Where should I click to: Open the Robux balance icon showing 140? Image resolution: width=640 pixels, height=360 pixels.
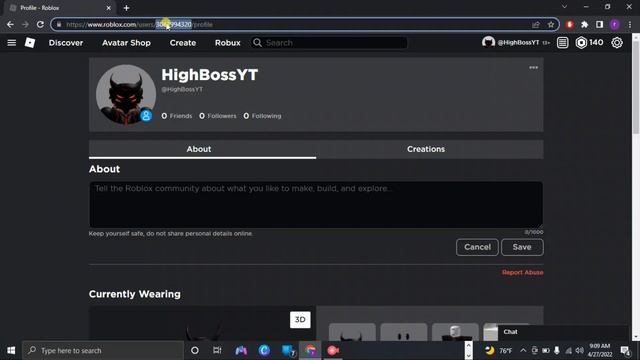coord(589,42)
